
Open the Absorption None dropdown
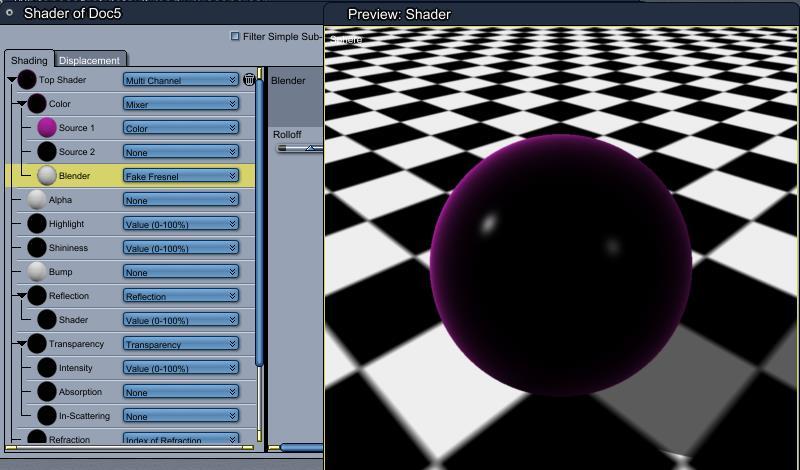point(181,392)
